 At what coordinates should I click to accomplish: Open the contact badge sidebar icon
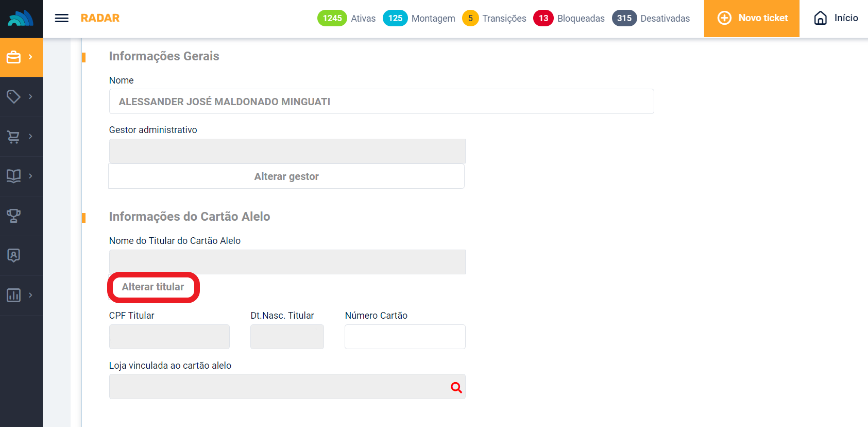14,255
